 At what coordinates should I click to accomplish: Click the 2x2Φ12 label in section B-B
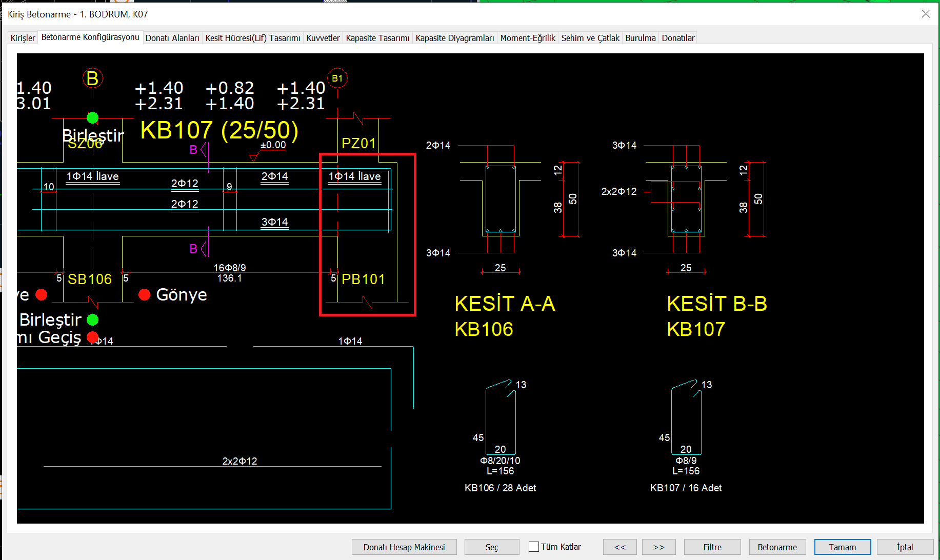pos(619,191)
